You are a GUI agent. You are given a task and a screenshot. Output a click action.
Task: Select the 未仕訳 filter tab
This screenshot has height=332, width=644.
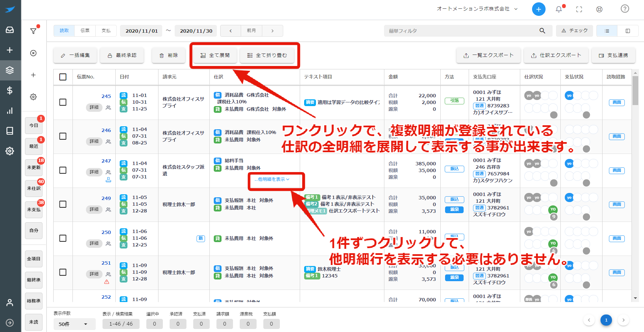pyautogui.click(x=34, y=188)
